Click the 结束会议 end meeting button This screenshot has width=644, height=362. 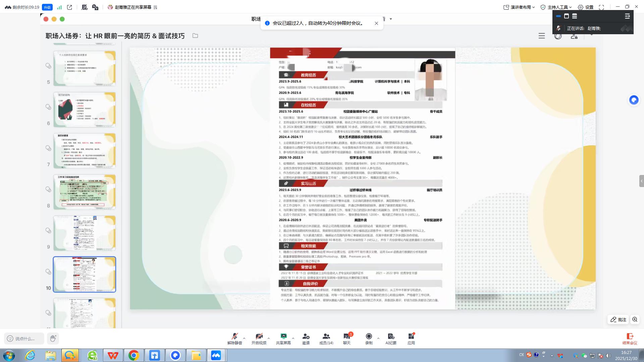[x=630, y=339]
